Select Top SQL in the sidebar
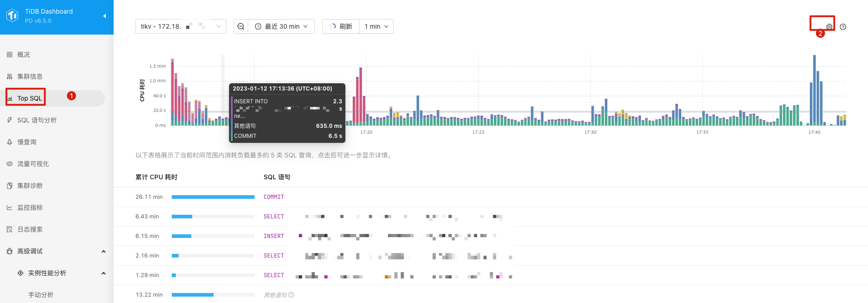 (30, 98)
